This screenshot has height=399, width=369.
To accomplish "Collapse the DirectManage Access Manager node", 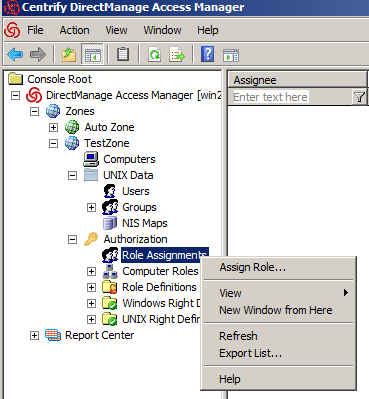I will [x=15, y=95].
